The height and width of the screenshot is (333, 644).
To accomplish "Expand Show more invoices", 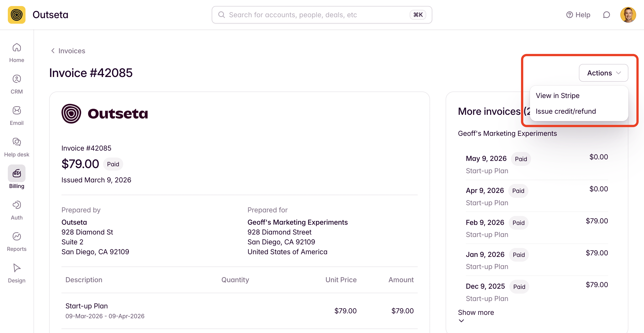I will (x=476, y=316).
